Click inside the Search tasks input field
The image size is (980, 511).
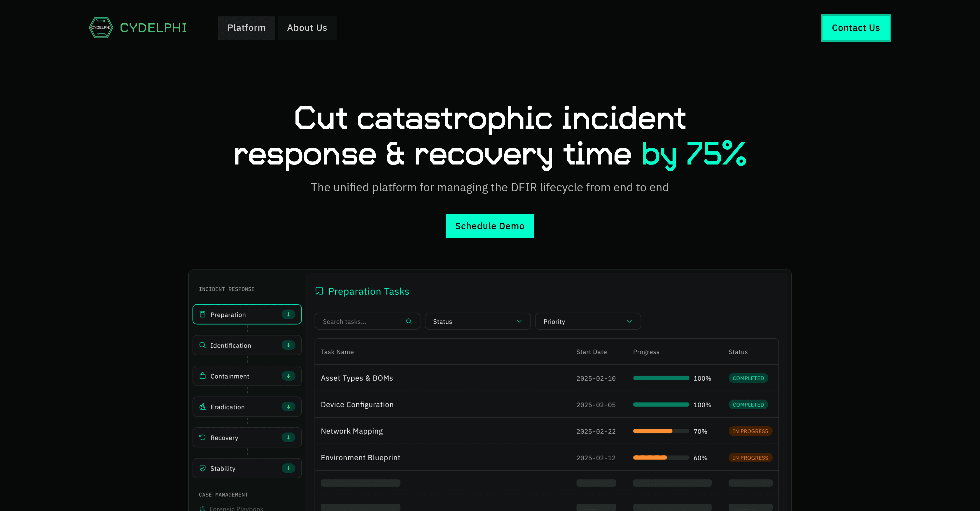click(x=358, y=321)
